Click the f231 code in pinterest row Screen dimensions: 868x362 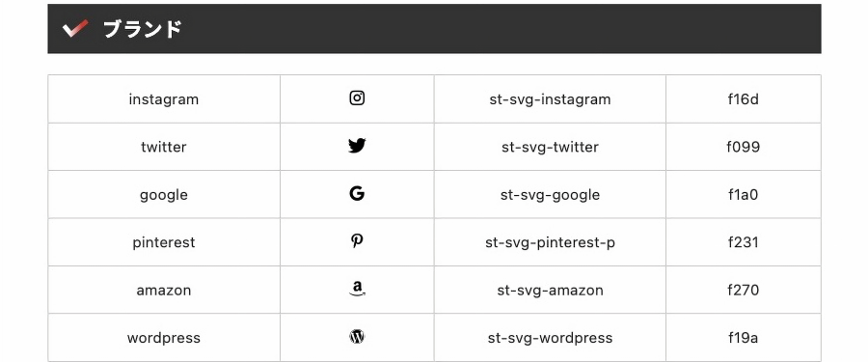[743, 242]
